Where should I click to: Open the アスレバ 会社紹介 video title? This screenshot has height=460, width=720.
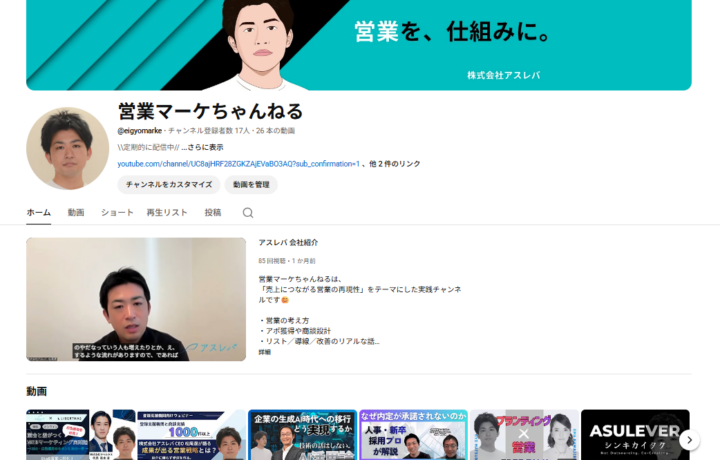pyautogui.click(x=288, y=243)
